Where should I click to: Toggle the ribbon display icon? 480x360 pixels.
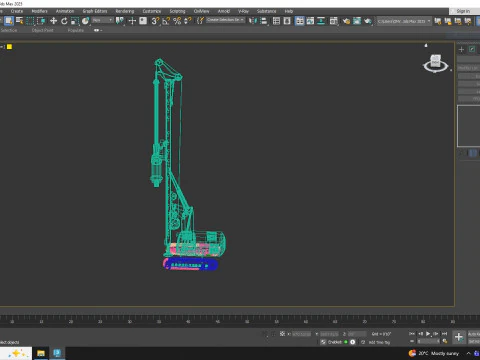tap(300, 21)
